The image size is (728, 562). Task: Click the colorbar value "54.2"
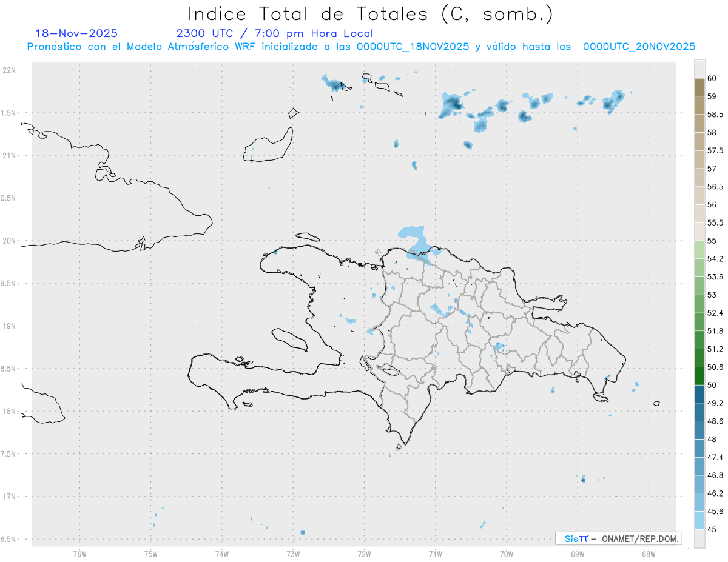point(715,259)
